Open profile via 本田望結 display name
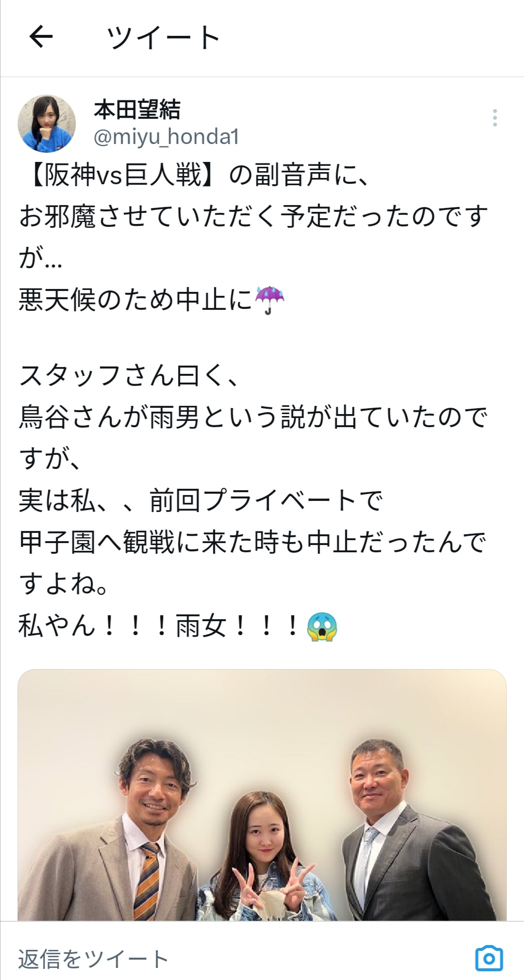Screen dimensions: 524x980 137,110
